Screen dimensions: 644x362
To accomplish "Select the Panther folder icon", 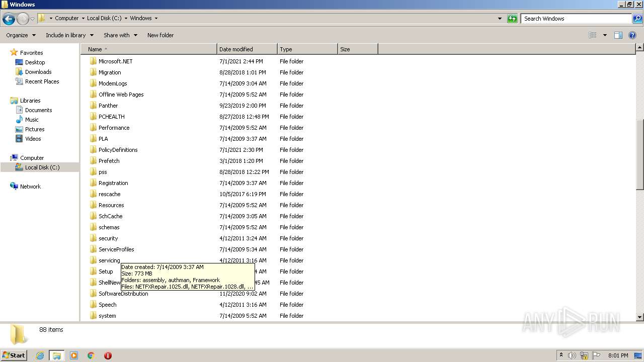I will click(x=93, y=106).
